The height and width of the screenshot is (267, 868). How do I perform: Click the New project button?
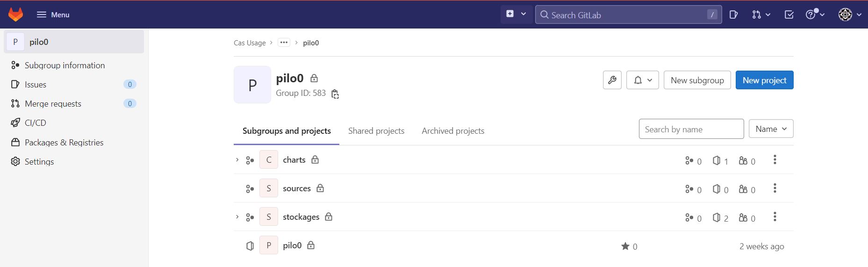point(765,80)
